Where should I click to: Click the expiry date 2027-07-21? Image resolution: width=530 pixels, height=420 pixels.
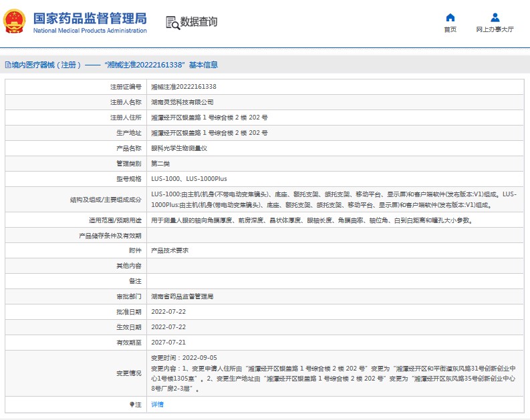[x=168, y=342]
